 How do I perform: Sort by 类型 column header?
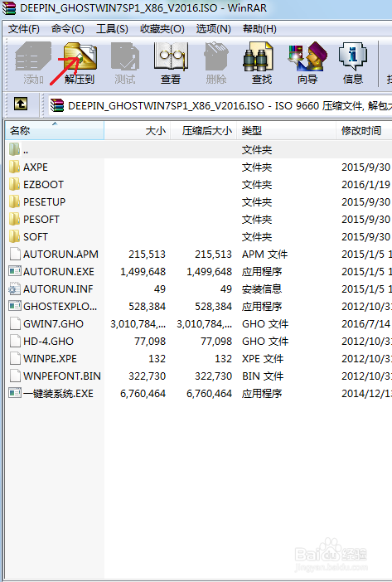click(286, 131)
